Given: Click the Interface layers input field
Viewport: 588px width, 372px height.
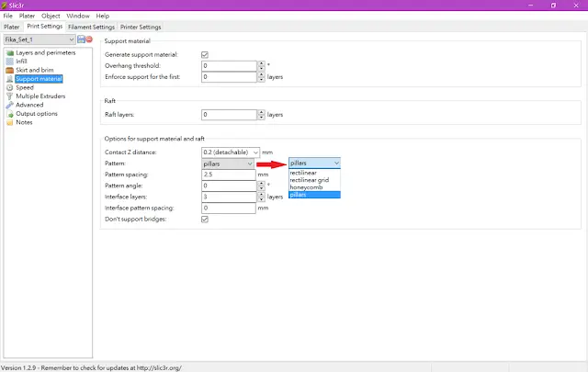Looking at the screenshot, I should pyautogui.click(x=229, y=197).
